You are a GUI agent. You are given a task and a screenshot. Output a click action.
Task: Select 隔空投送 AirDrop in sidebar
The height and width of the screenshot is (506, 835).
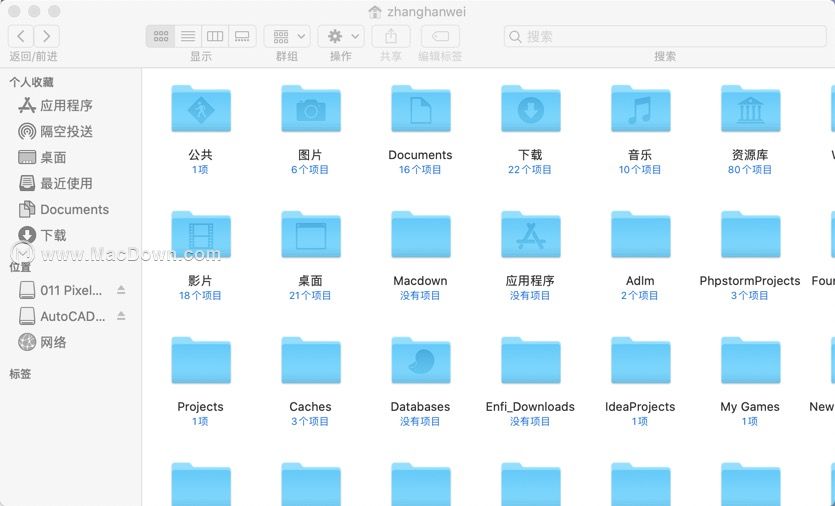[x=56, y=131]
